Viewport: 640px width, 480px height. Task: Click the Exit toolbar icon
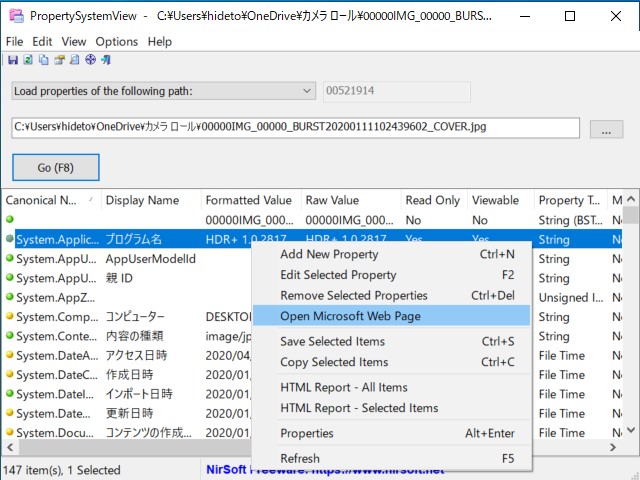[x=106, y=60]
